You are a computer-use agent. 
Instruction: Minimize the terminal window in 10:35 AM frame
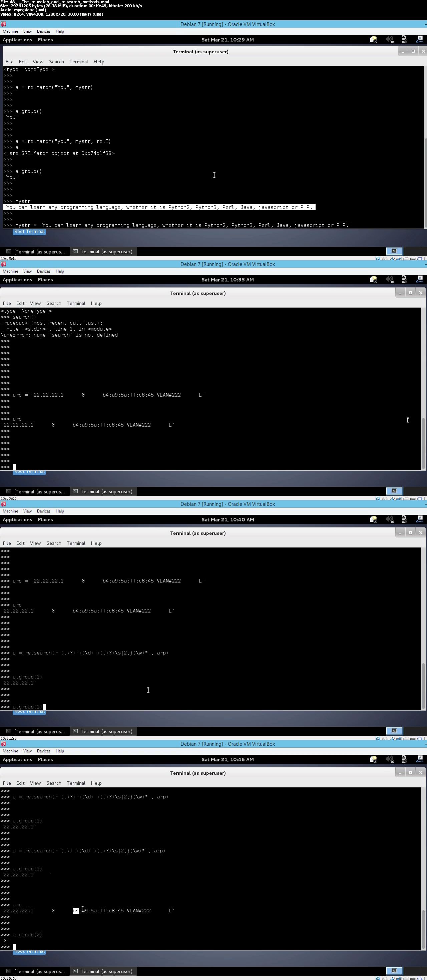click(x=400, y=293)
